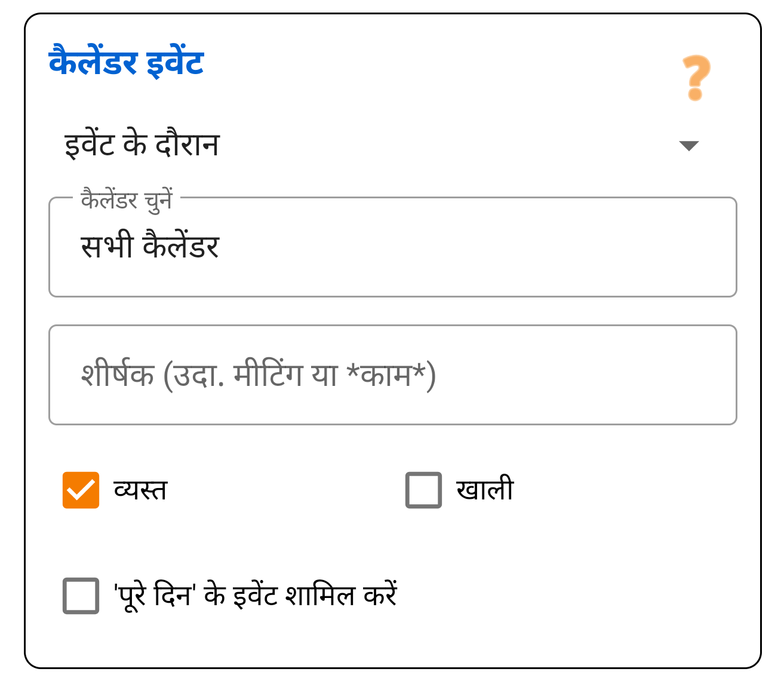Focus the title field with मीटिंग placeholder
This screenshot has height=690, width=784.
[x=392, y=375]
